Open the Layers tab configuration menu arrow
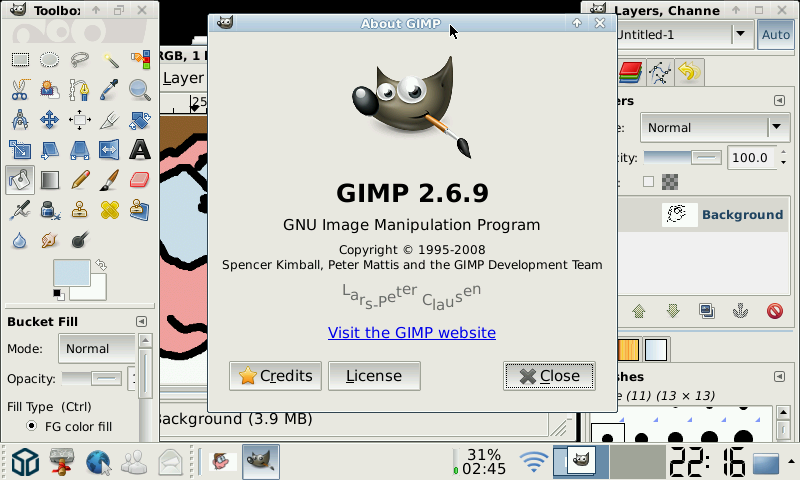 779,100
